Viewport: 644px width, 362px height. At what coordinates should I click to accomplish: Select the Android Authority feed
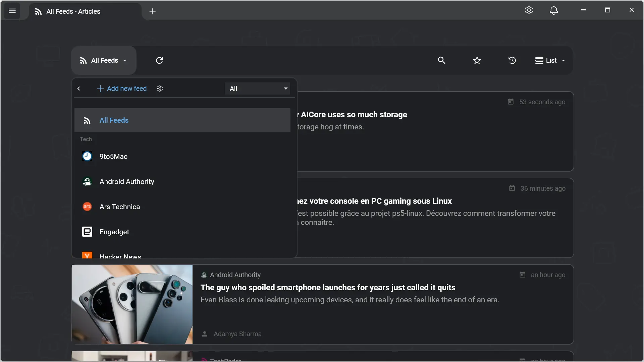(182, 182)
